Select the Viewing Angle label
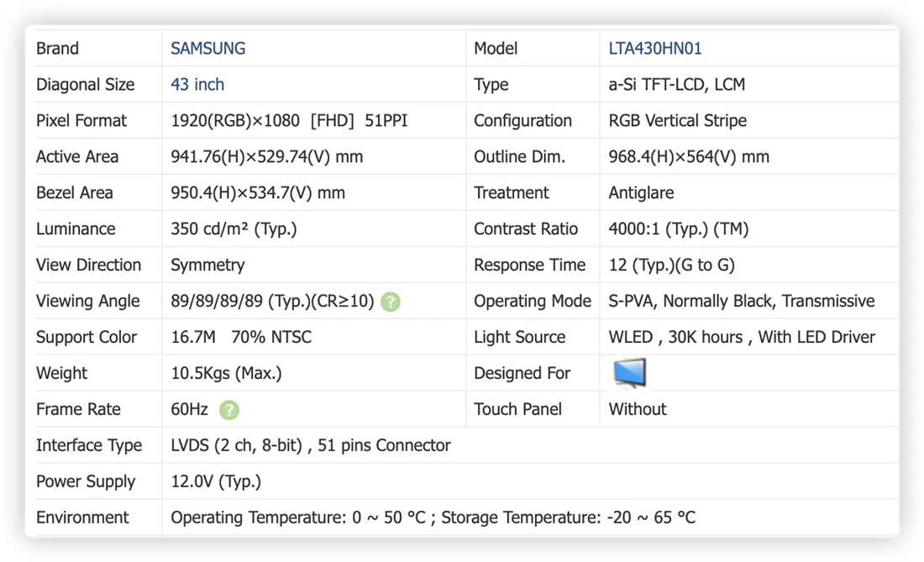Viewport: 924px width, 562px height. pos(88,301)
